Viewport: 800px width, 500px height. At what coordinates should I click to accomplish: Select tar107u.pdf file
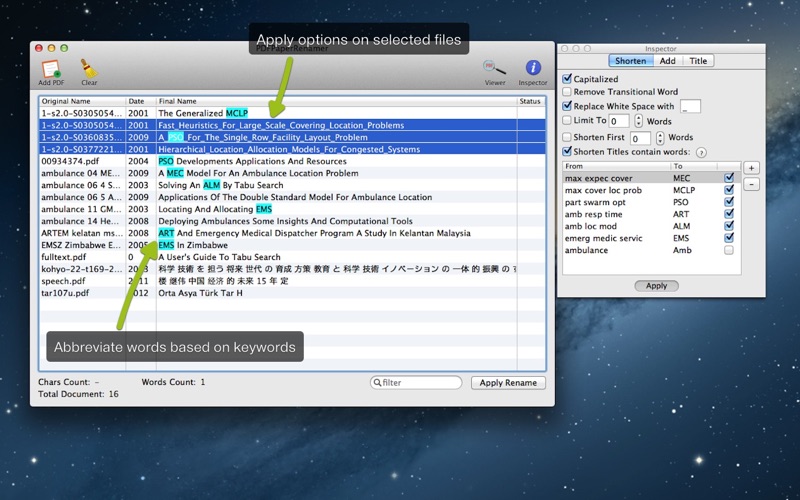pos(292,293)
